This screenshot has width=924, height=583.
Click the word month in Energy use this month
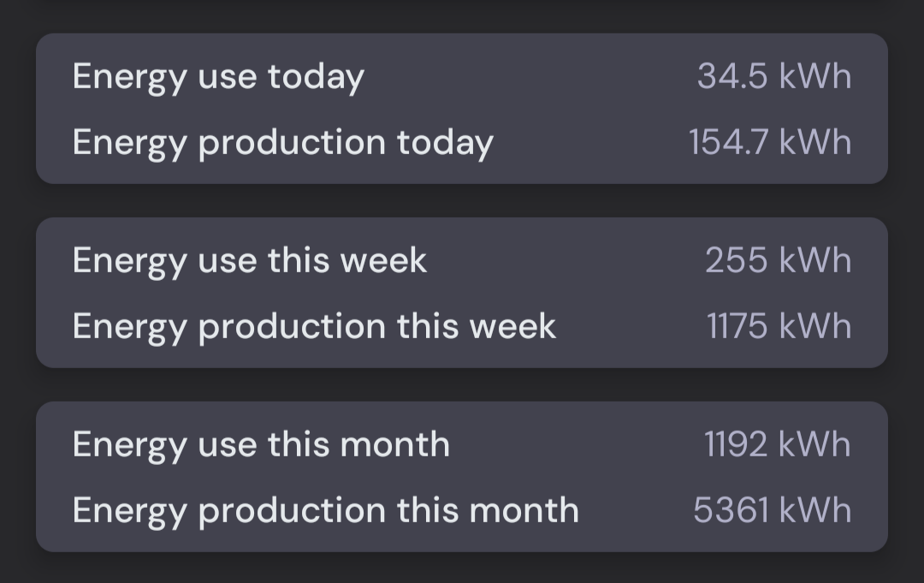click(x=394, y=444)
